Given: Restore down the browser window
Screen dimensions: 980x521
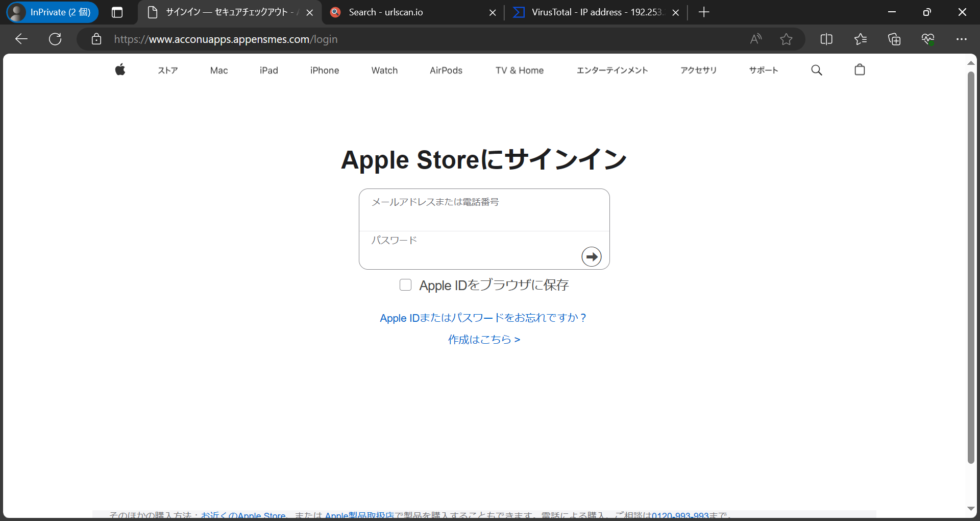Looking at the screenshot, I should click(x=927, y=12).
